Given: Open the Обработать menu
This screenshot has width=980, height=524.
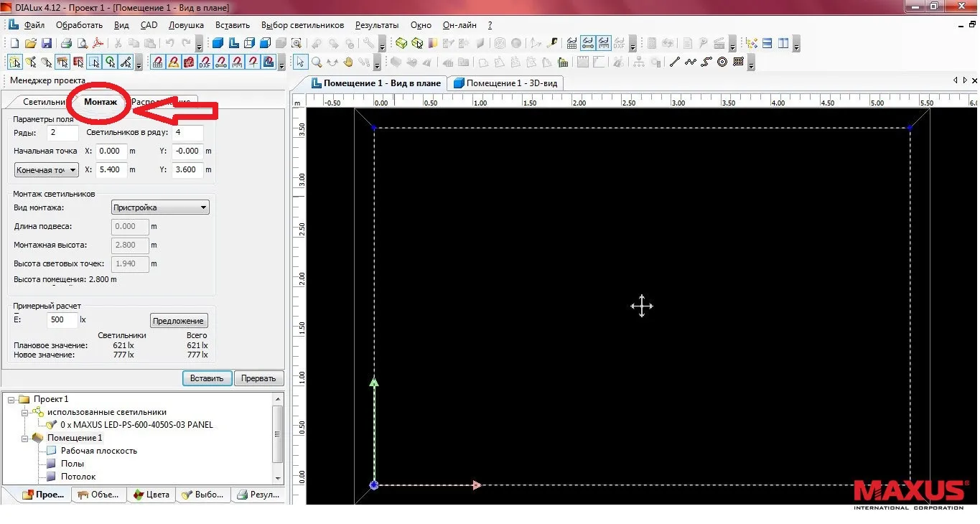Looking at the screenshot, I should [x=80, y=25].
